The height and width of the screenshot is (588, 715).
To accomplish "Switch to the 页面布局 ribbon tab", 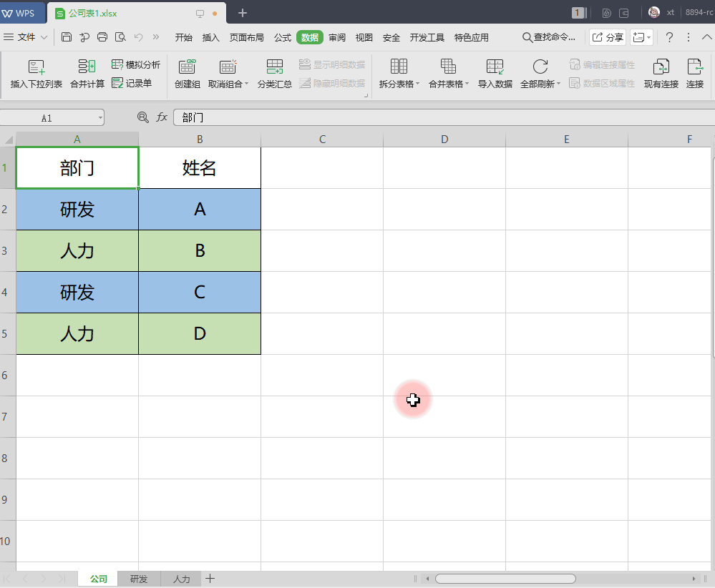I will (247, 37).
